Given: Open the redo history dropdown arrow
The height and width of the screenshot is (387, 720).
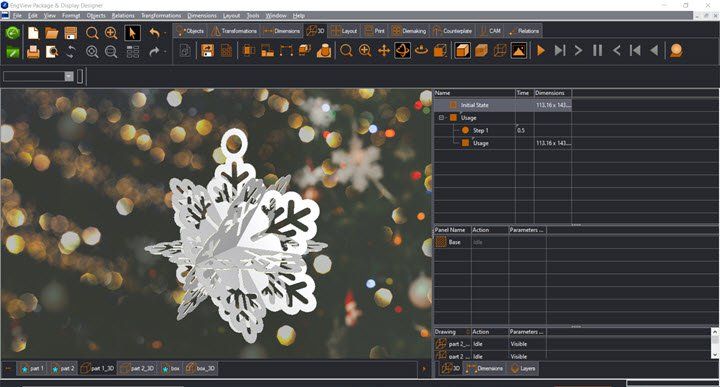Looking at the screenshot, I should [x=165, y=52].
